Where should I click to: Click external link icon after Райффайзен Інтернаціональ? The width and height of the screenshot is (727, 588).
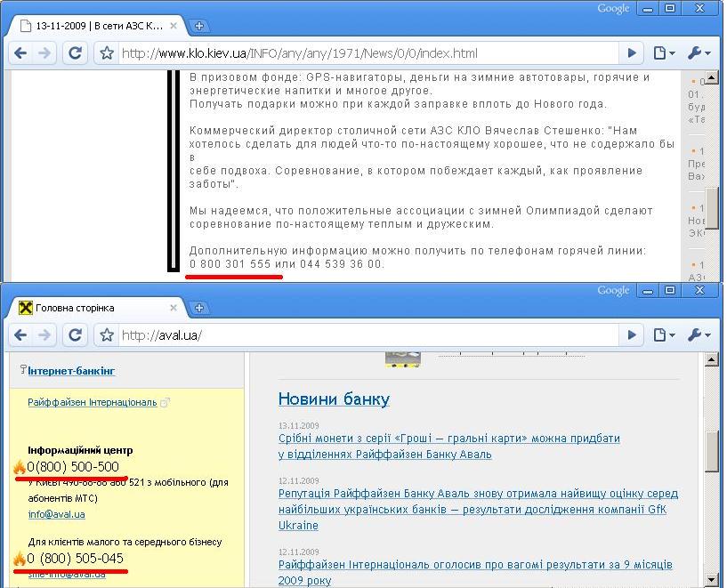(165, 402)
